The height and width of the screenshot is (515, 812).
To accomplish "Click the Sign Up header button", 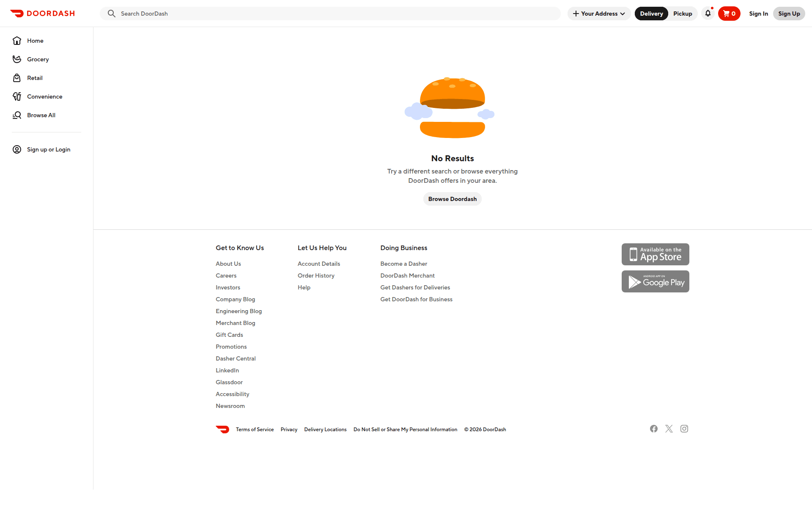I will click(789, 14).
